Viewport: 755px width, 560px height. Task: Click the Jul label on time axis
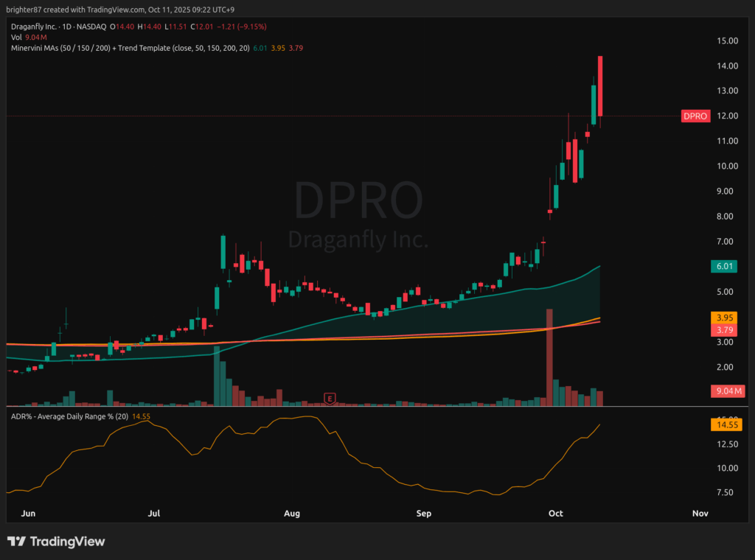click(x=155, y=514)
